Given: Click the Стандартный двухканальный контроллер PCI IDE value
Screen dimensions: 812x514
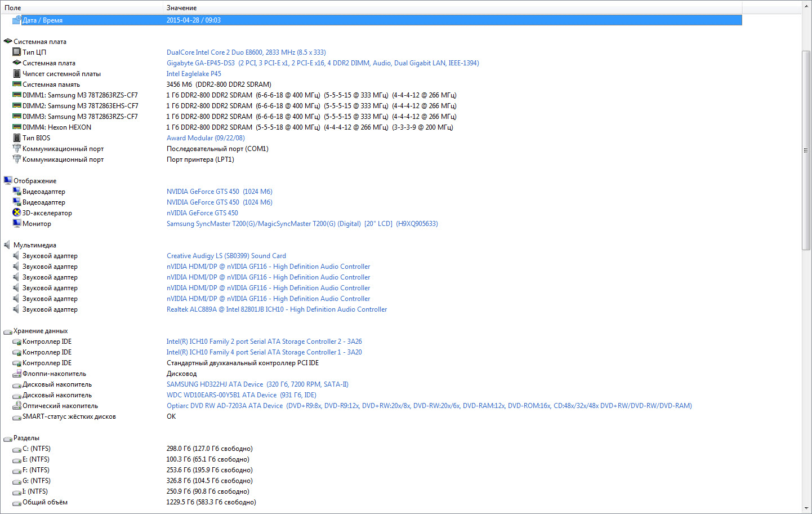Looking at the screenshot, I should pyautogui.click(x=243, y=363).
